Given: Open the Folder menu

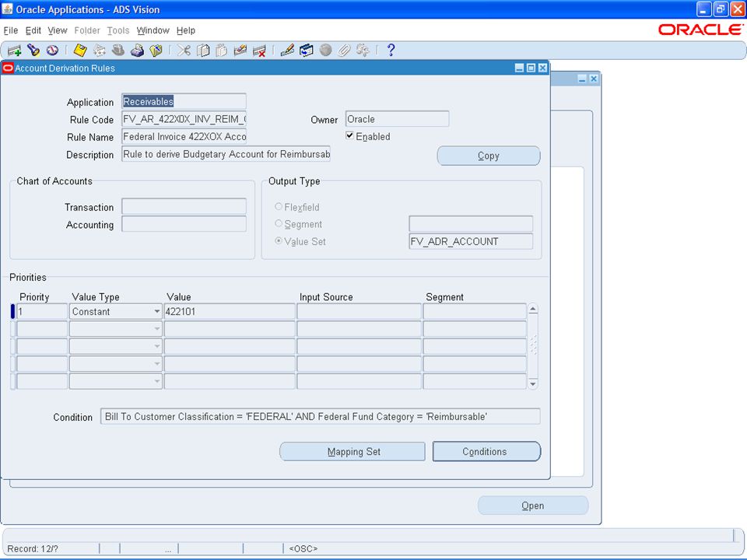Looking at the screenshot, I should [87, 30].
